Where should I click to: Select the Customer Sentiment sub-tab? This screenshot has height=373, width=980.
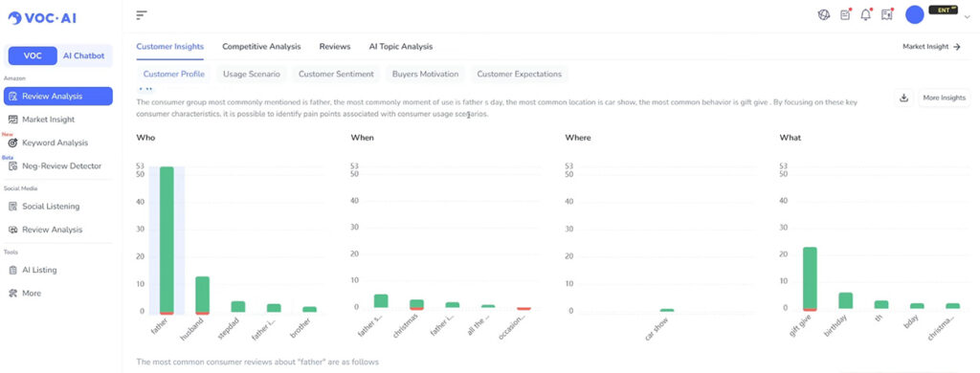[336, 75]
